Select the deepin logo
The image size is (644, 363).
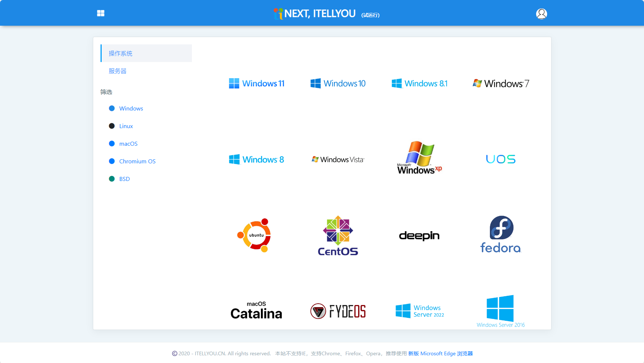point(419,235)
